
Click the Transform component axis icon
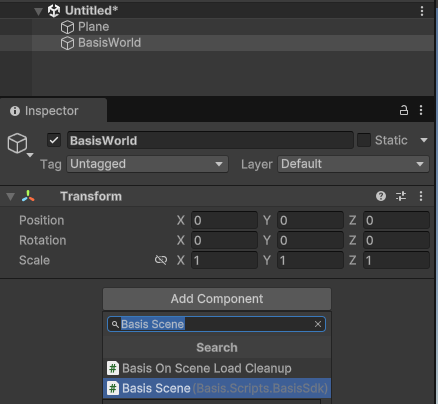(x=28, y=196)
